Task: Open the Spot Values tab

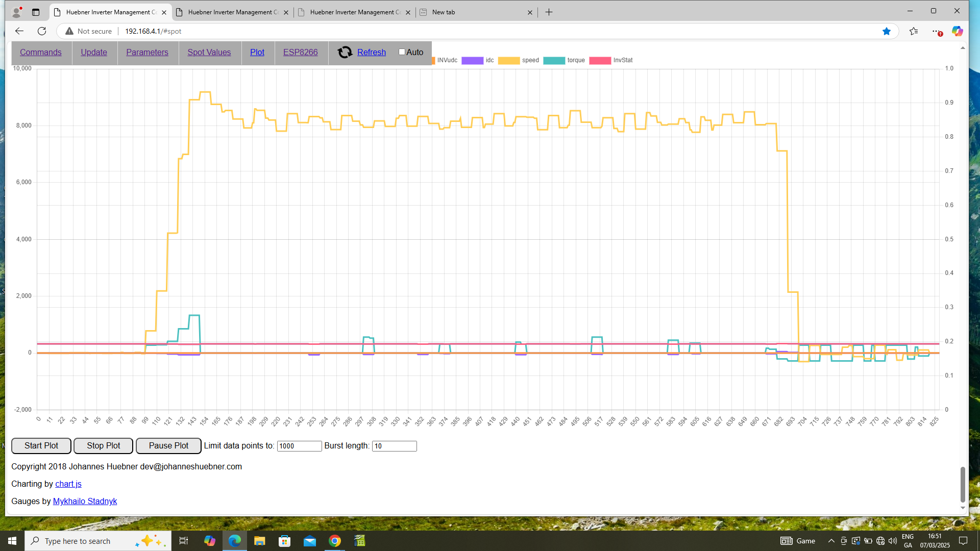Action: point(209,52)
